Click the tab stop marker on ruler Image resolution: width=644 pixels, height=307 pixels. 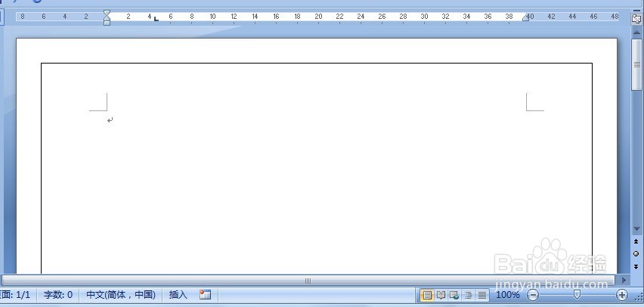coord(156,18)
